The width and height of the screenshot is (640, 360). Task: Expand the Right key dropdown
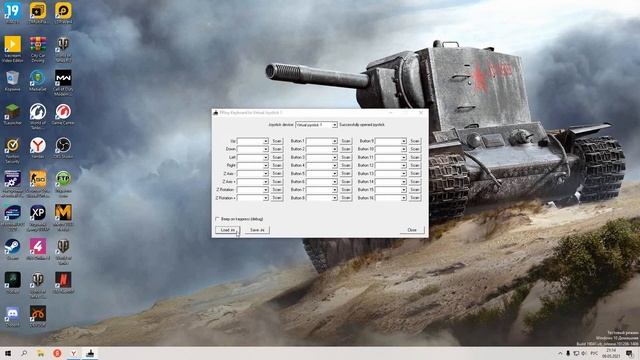(x=253, y=165)
